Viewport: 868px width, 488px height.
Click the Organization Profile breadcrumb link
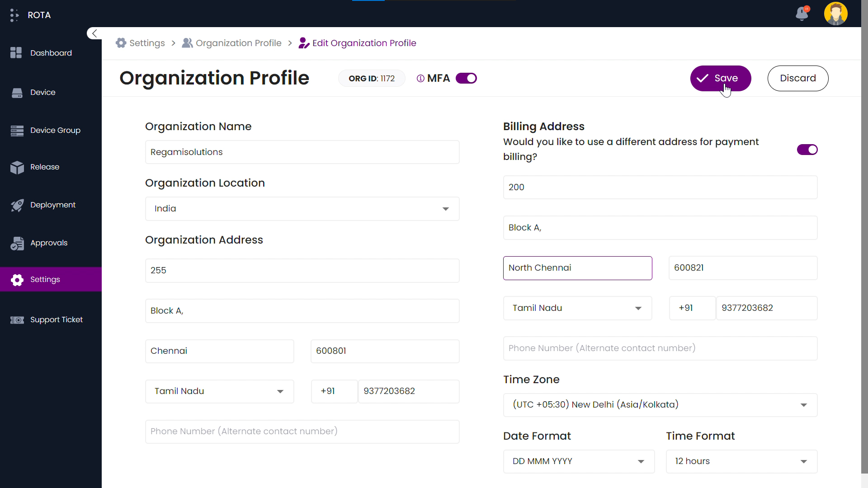[238, 43]
